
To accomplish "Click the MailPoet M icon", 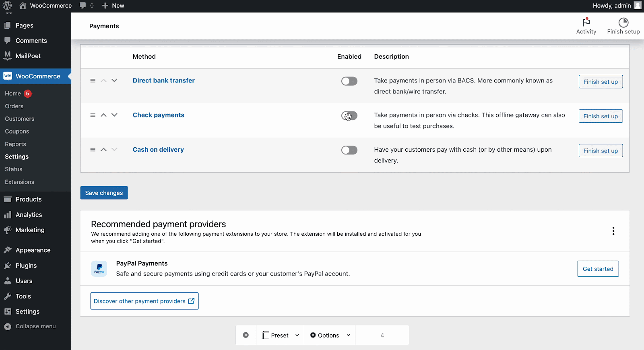I will 8,56.
